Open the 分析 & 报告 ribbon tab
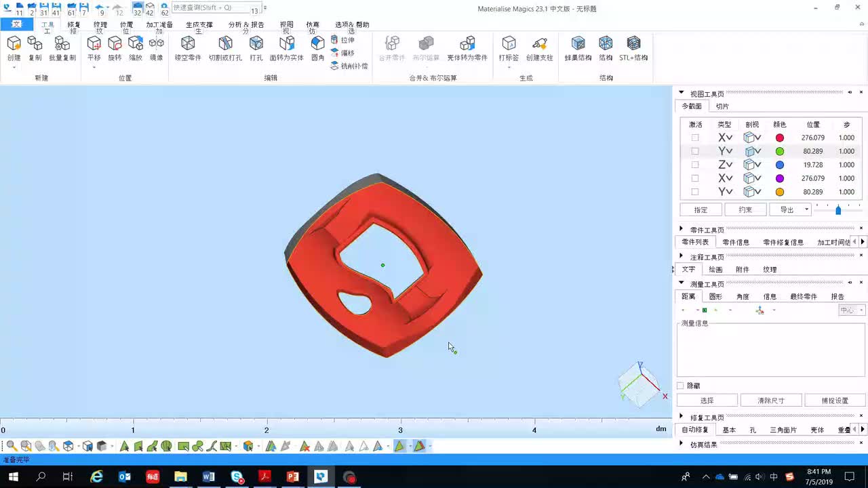The image size is (868, 488). tap(246, 25)
